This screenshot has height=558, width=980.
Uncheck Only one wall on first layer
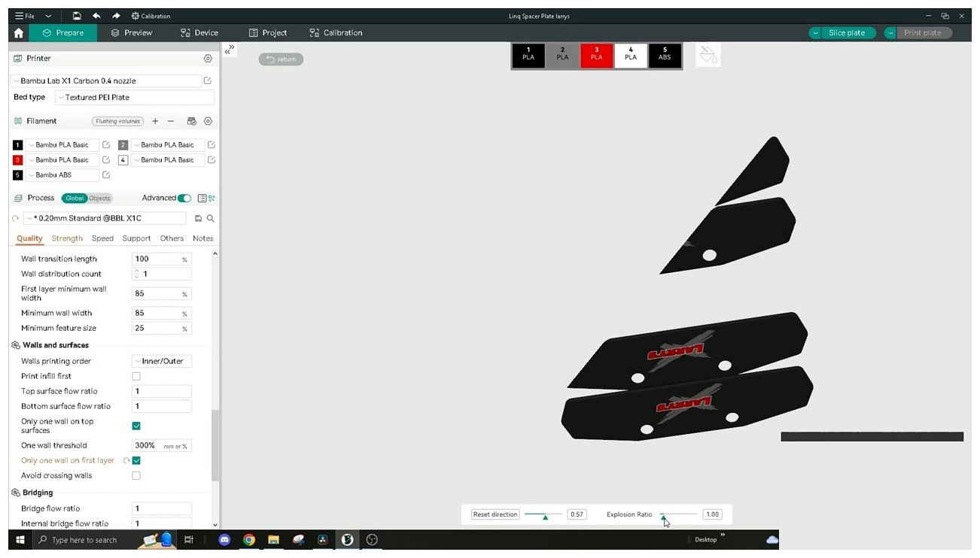click(136, 460)
